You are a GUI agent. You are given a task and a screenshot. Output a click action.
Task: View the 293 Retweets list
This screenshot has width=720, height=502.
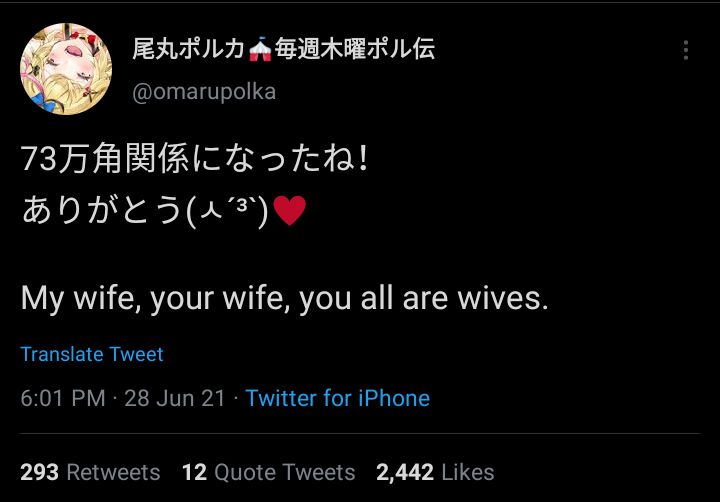click(x=90, y=472)
